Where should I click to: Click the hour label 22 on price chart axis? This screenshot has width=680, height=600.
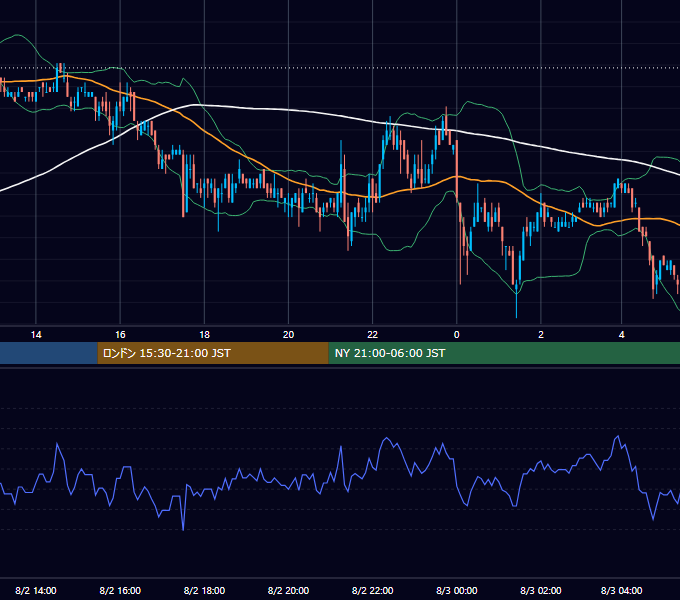click(373, 335)
